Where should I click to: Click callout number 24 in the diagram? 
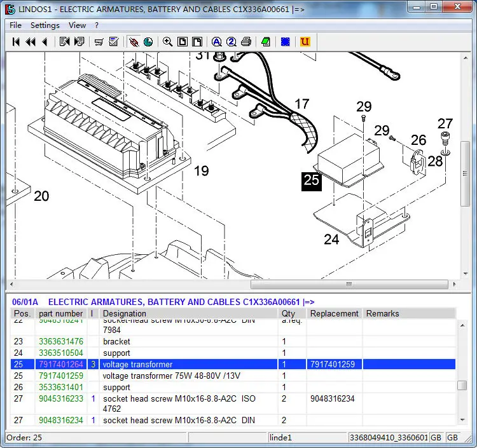(x=331, y=240)
